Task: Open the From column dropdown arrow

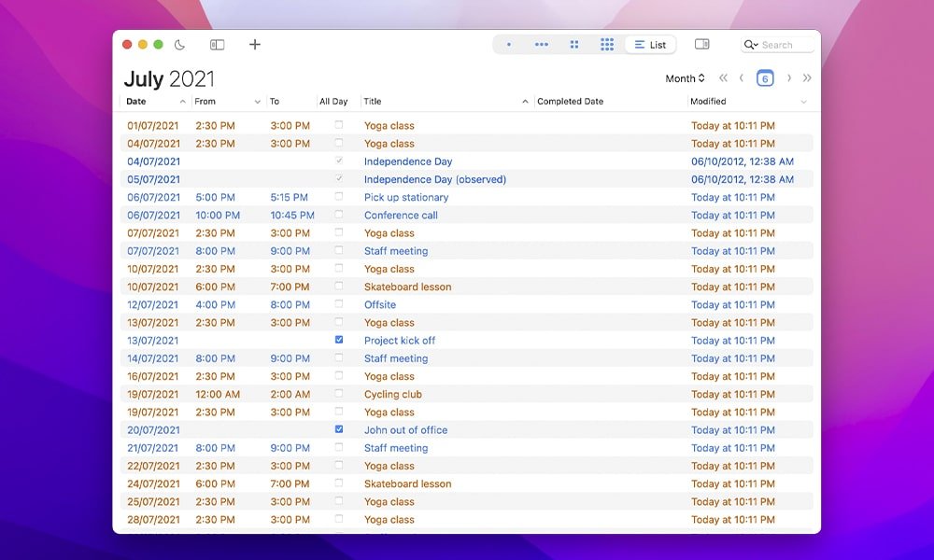Action: (x=257, y=102)
